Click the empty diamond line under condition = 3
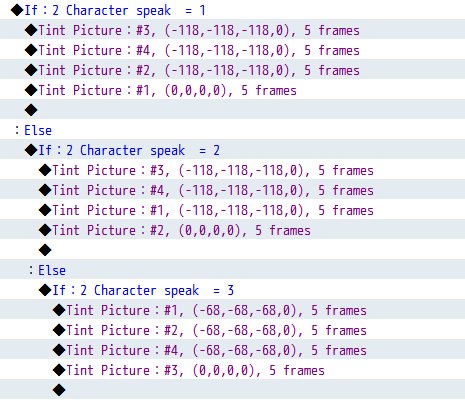 pyautogui.click(x=232, y=389)
